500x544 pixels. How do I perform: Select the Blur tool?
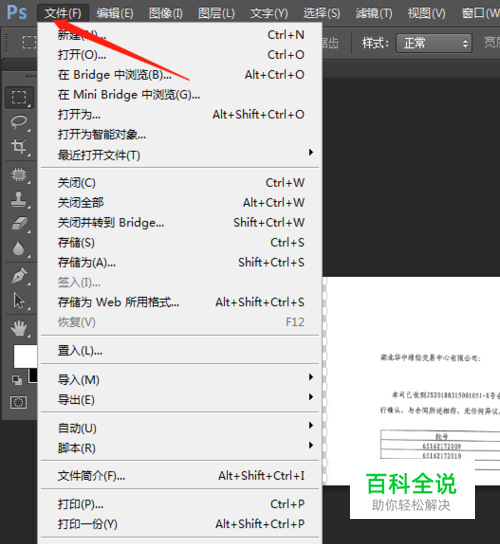point(19,248)
